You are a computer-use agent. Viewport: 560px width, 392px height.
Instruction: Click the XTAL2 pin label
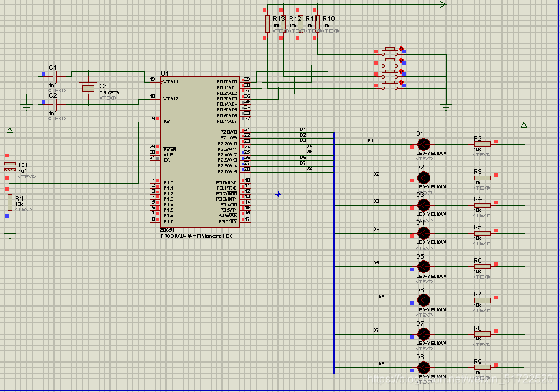tap(170, 98)
